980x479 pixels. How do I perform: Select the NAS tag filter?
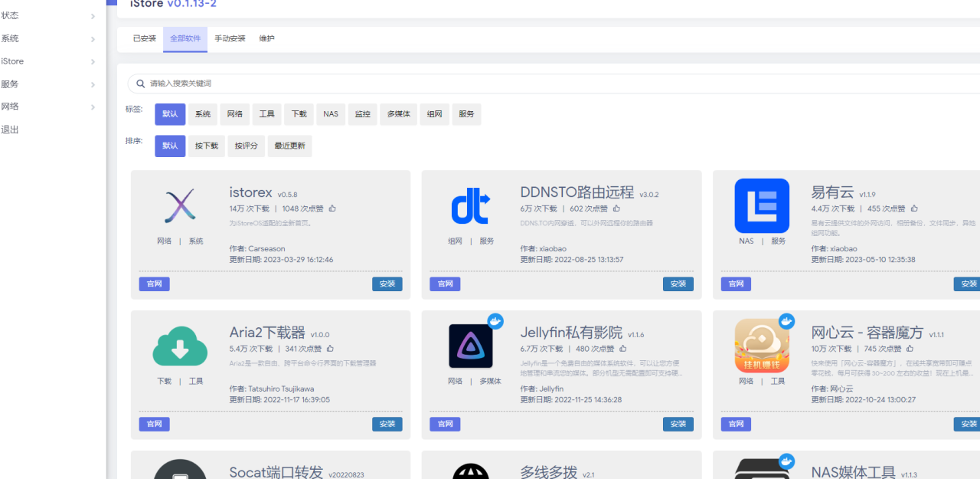pos(330,114)
